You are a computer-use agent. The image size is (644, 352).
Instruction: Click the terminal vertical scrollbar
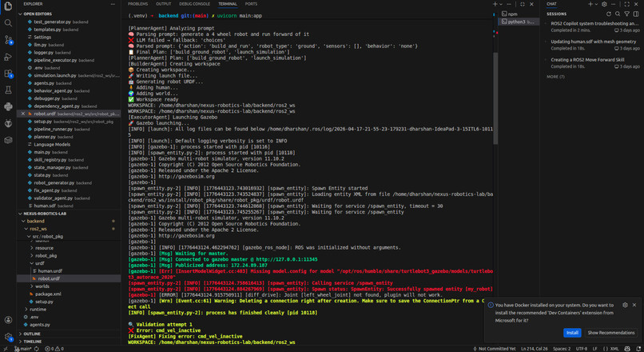495,98
